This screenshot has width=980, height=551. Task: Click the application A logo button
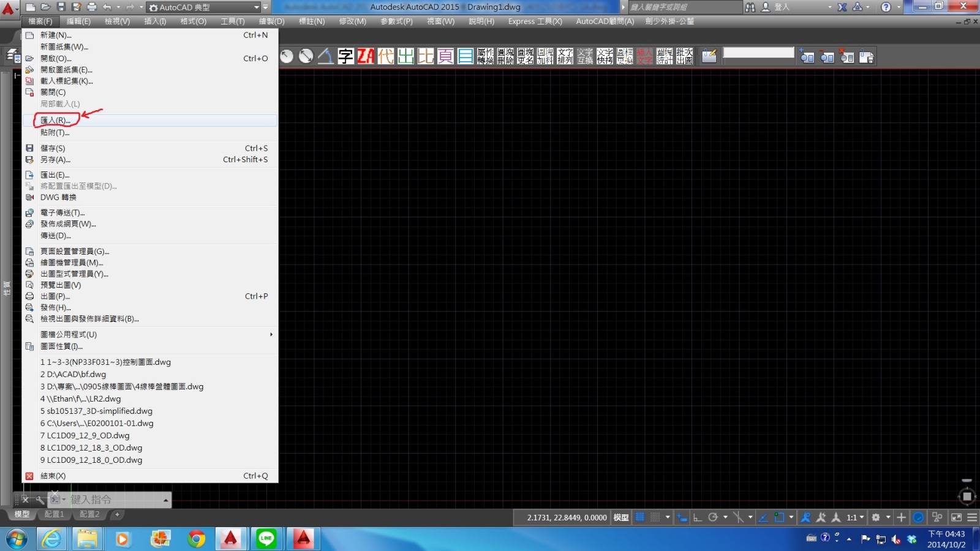click(x=9, y=9)
